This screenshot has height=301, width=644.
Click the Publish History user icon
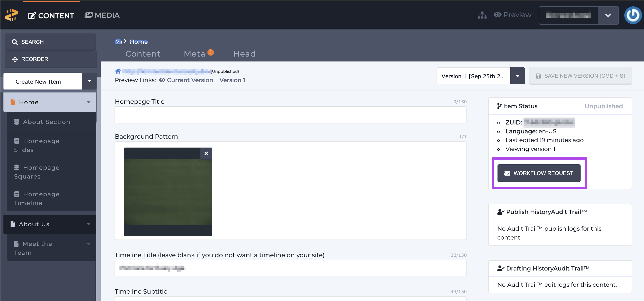coord(501,212)
